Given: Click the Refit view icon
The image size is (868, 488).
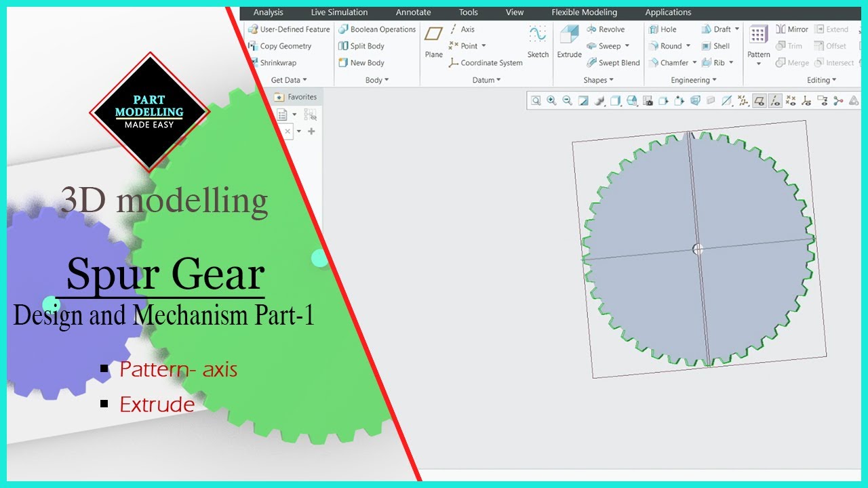Looking at the screenshot, I should click(536, 101).
